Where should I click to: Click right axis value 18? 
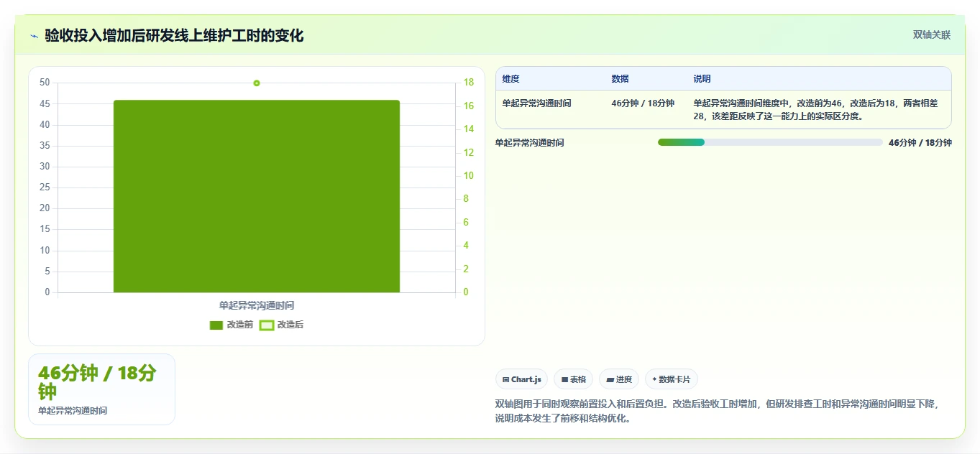[468, 83]
